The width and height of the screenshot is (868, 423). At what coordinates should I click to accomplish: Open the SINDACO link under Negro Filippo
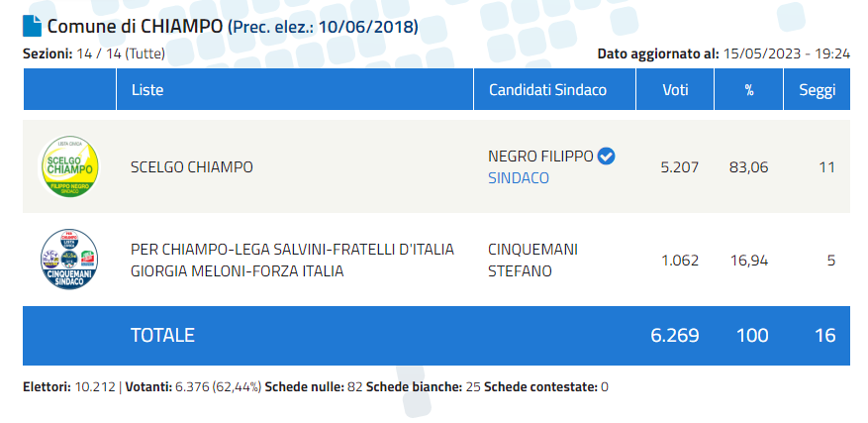[519, 178]
